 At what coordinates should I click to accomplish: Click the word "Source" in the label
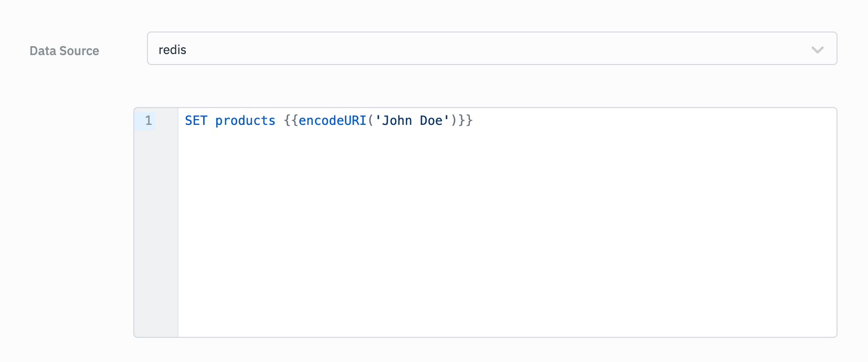click(x=79, y=51)
